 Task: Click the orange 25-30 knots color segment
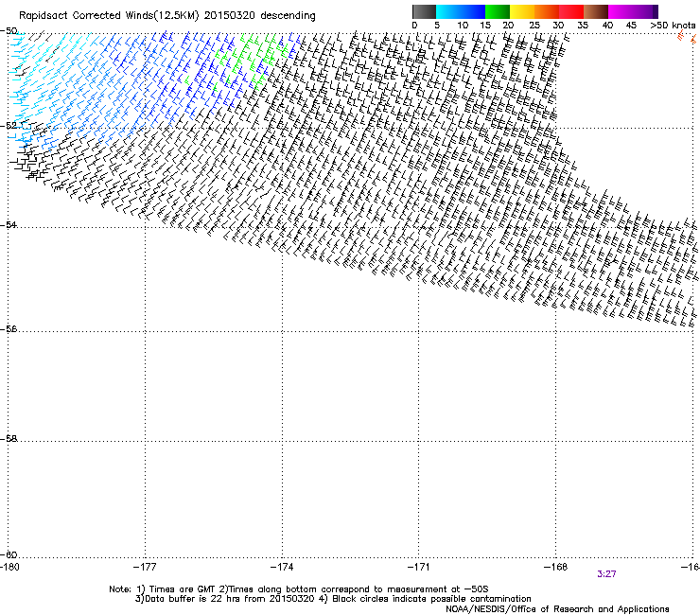click(546, 11)
